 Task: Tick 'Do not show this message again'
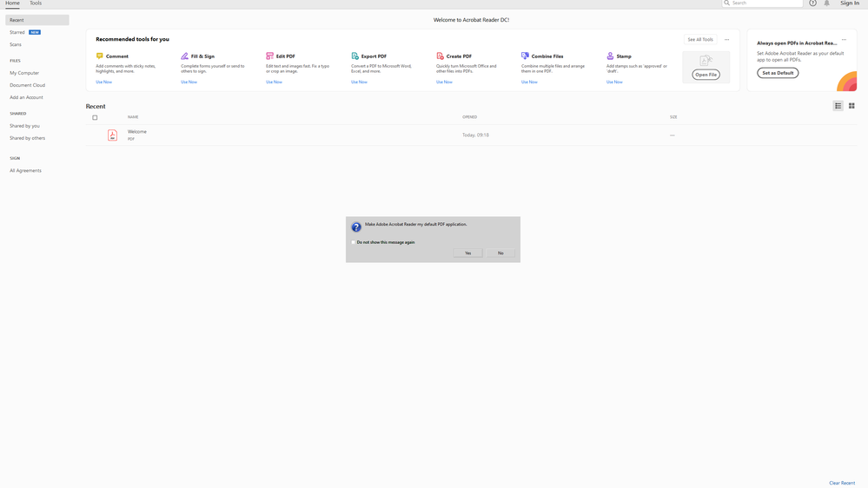point(353,242)
